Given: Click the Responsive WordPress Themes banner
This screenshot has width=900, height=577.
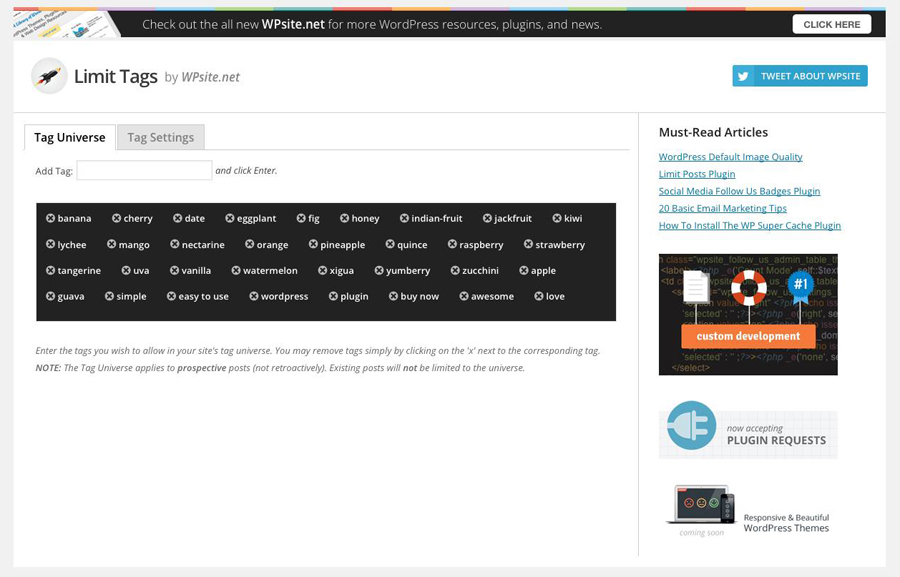Looking at the screenshot, I should (748, 511).
